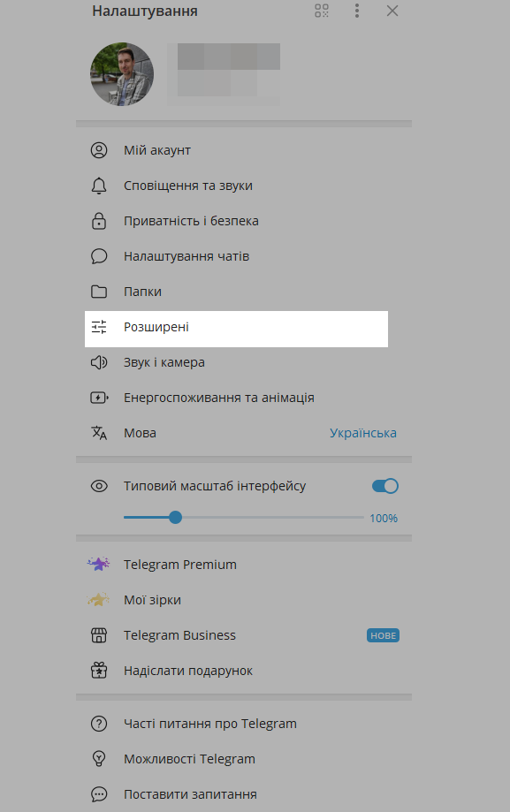This screenshot has height=812, width=510.
Task: Click the star icon next to Telegram Premium
Action: (99, 564)
